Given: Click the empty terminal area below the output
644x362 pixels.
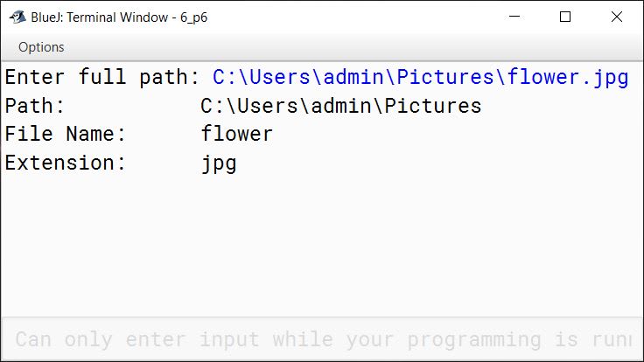Looking at the screenshot, I should coord(322,247).
